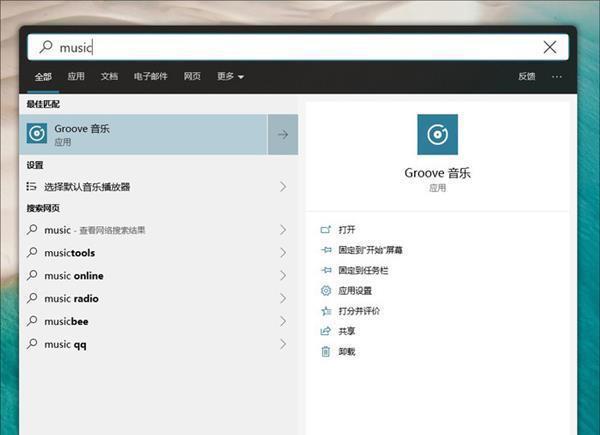Screen dimensions: 600x435
Task: Click the music qq suggestion text
Action: coord(65,344)
